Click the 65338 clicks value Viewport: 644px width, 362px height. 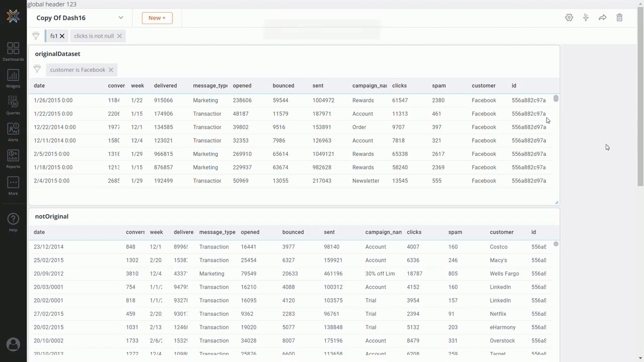tap(400, 154)
